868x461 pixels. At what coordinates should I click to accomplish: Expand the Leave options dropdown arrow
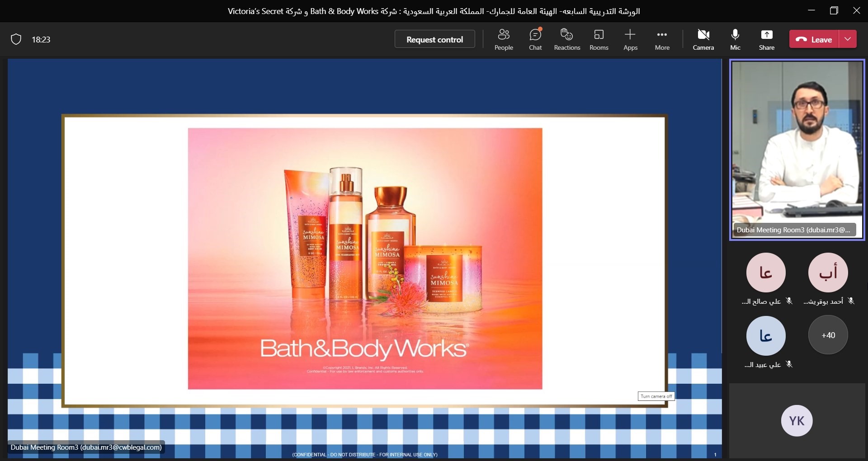848,39
